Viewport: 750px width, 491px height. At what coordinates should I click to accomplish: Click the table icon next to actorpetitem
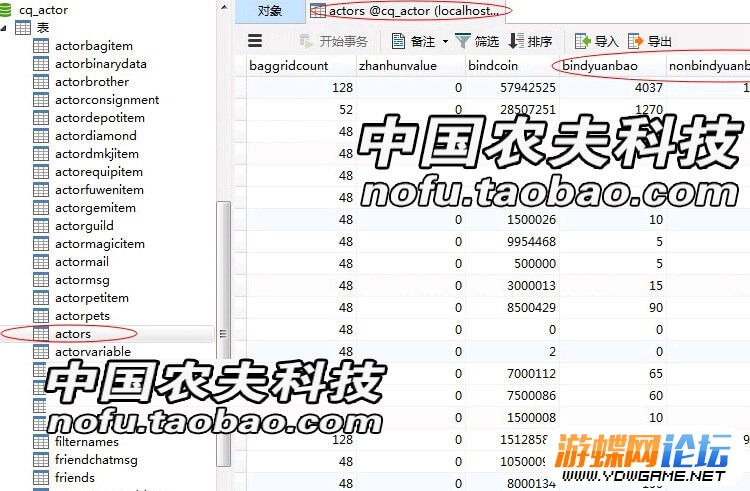click(41, 298)
